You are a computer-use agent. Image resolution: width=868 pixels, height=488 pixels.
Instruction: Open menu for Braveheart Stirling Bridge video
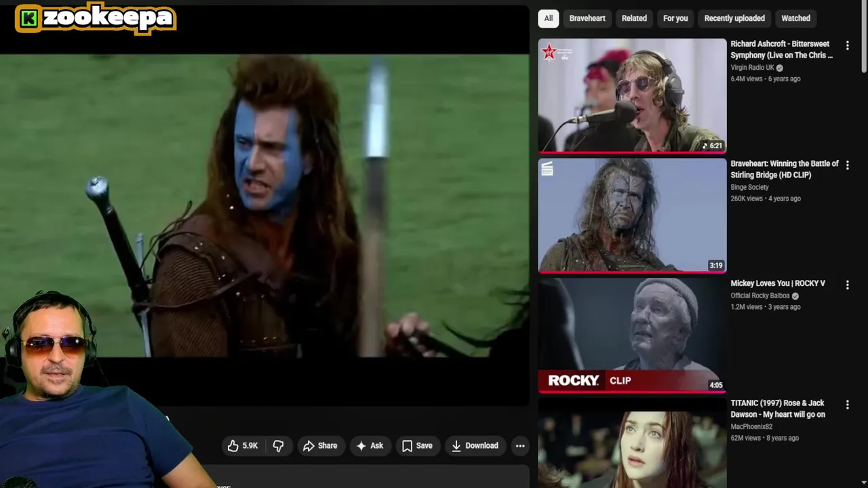[847, 165]
